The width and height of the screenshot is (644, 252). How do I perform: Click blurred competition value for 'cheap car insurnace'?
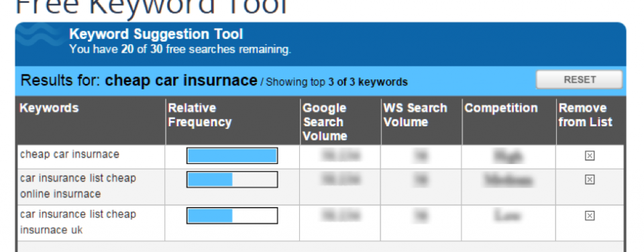pos(508,156)
